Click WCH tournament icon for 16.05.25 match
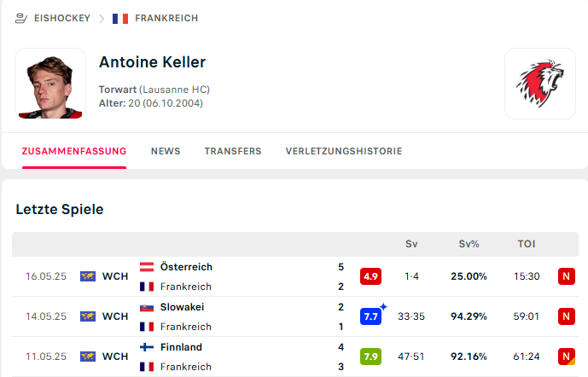Screen dimensions: 588x377 coord(88,276)
